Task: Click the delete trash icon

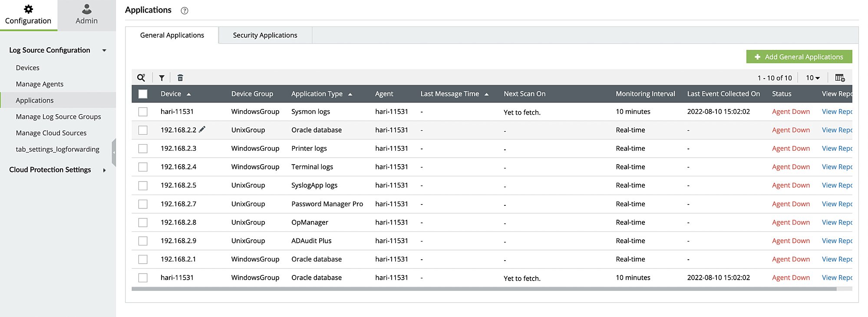Action: click(180, 78)
